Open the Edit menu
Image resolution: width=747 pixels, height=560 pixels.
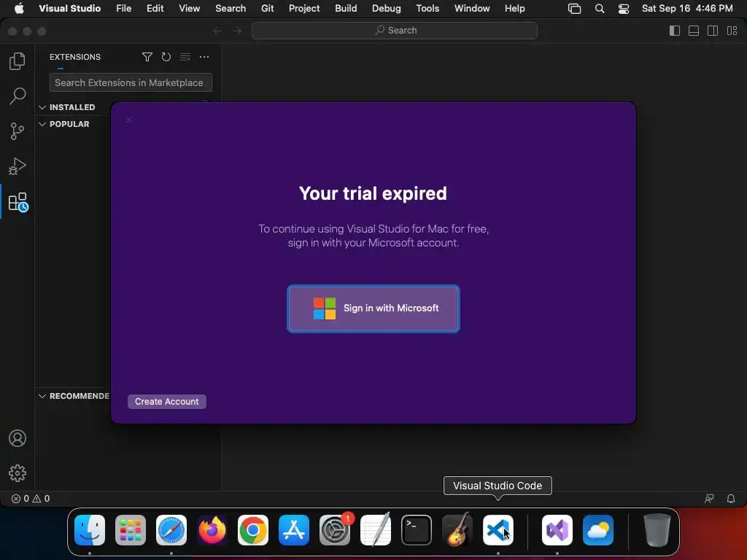tap(155, 9)
